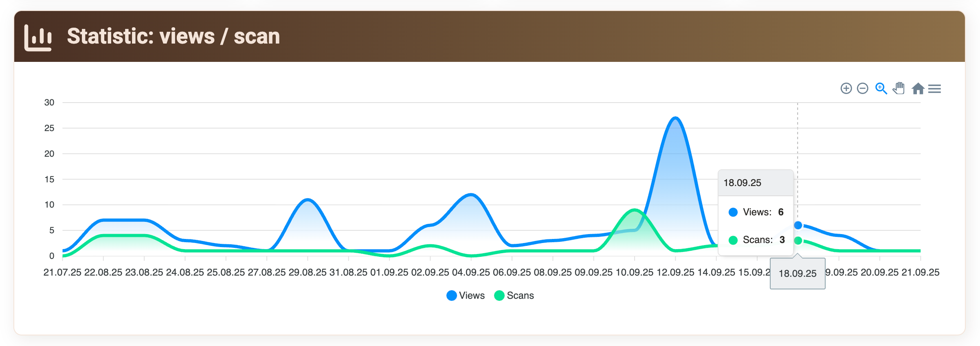Click the green Scans peak at 10.09.25

click(x=634, y=210)
